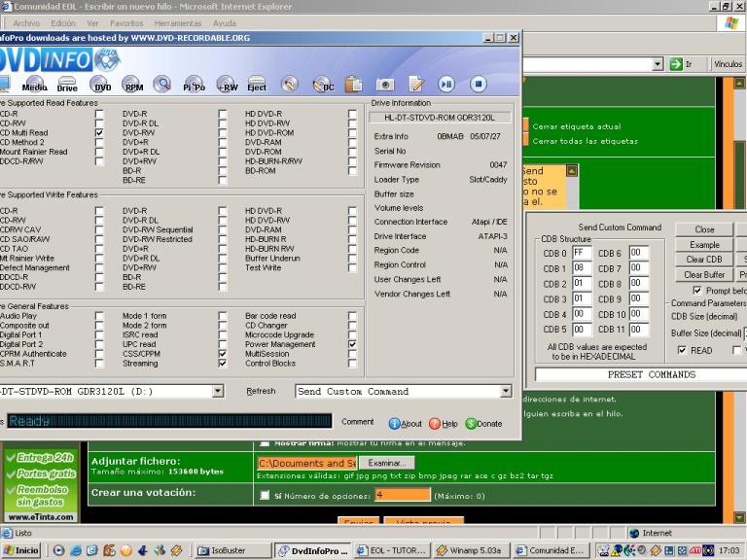
Task: Click the Example button
Action: coord(703,245)
